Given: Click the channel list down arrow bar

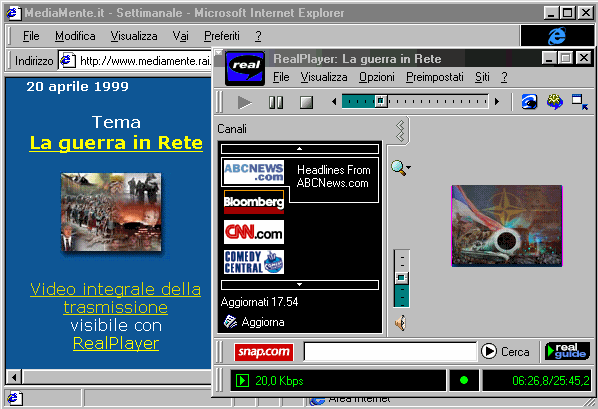Looking at the screenshot, I should click(x=300, y=285).
